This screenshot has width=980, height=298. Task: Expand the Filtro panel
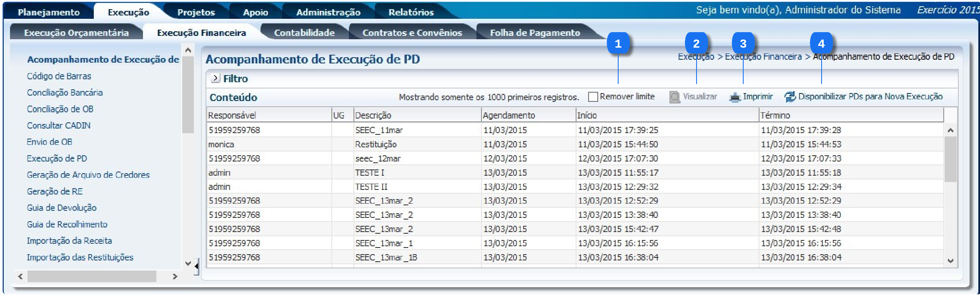pos(216,78)
